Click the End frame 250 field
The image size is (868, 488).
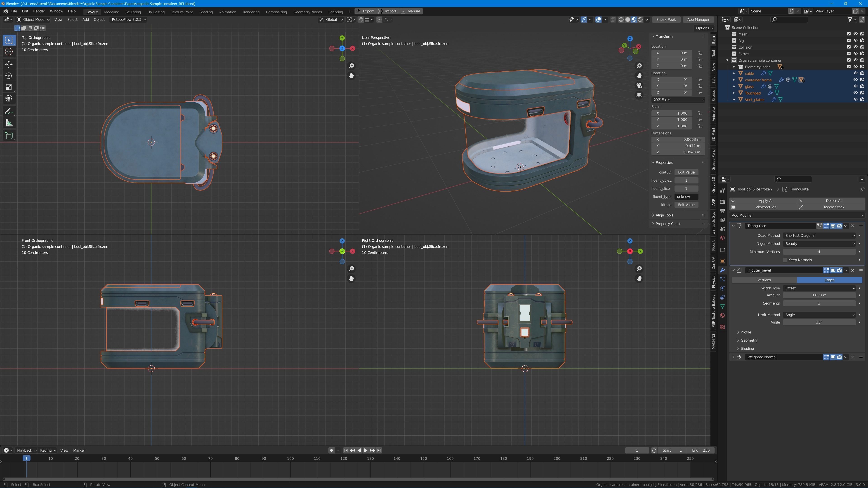(x=701, y=450)
